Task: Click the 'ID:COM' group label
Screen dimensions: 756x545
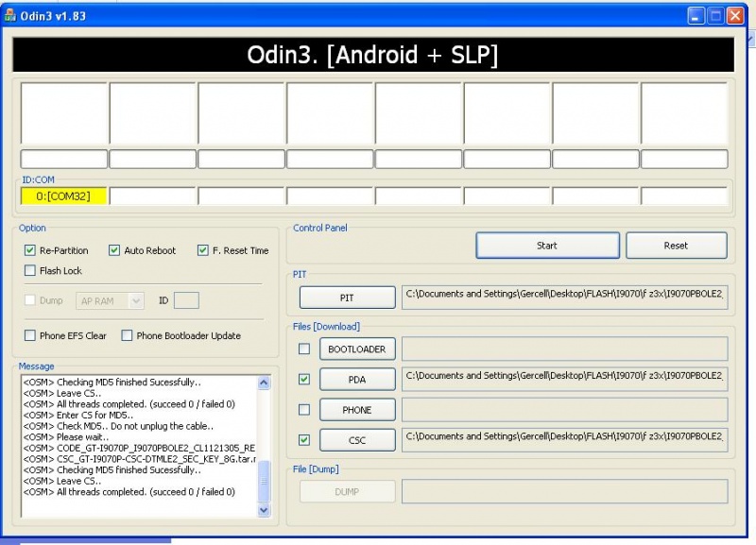Action: [38, 179]
